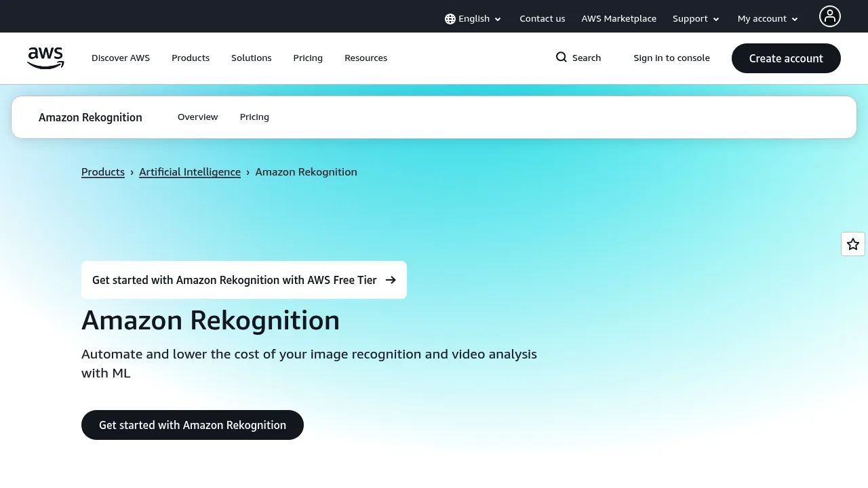Expand the Support dropdown chevron
The height and width of the screenshot is (488, 868).
click(x=716, y=20)
